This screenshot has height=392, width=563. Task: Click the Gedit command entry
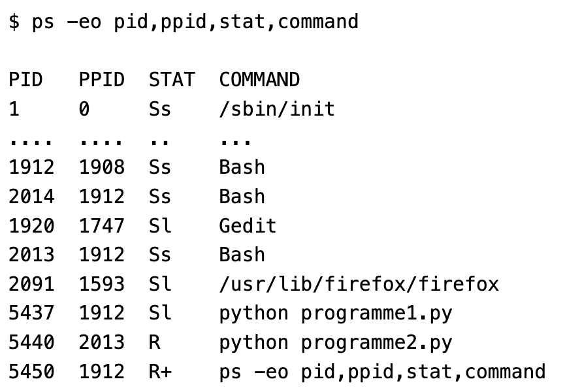click(248, 225)
